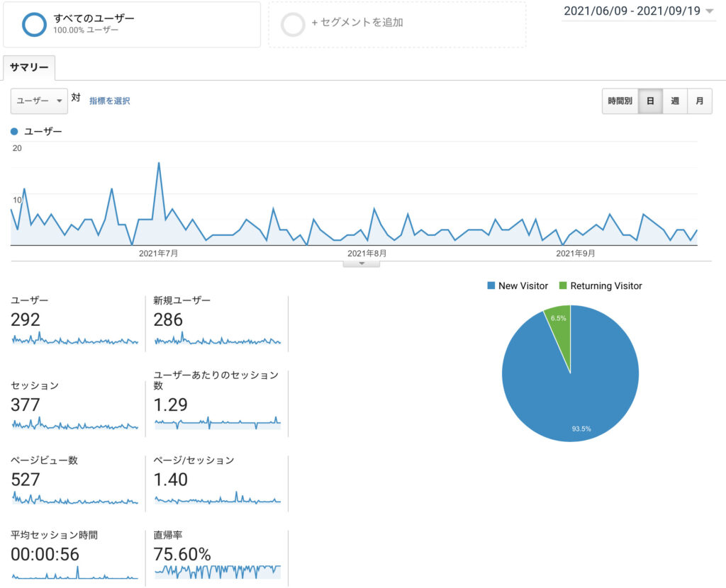Click the セッション 377 metric sparkline

pos(74,424)
